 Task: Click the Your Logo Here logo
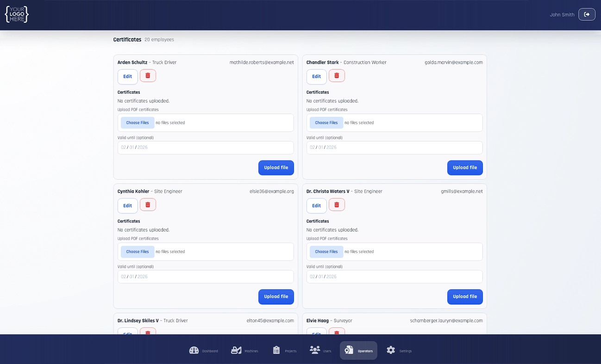point(17,15)
